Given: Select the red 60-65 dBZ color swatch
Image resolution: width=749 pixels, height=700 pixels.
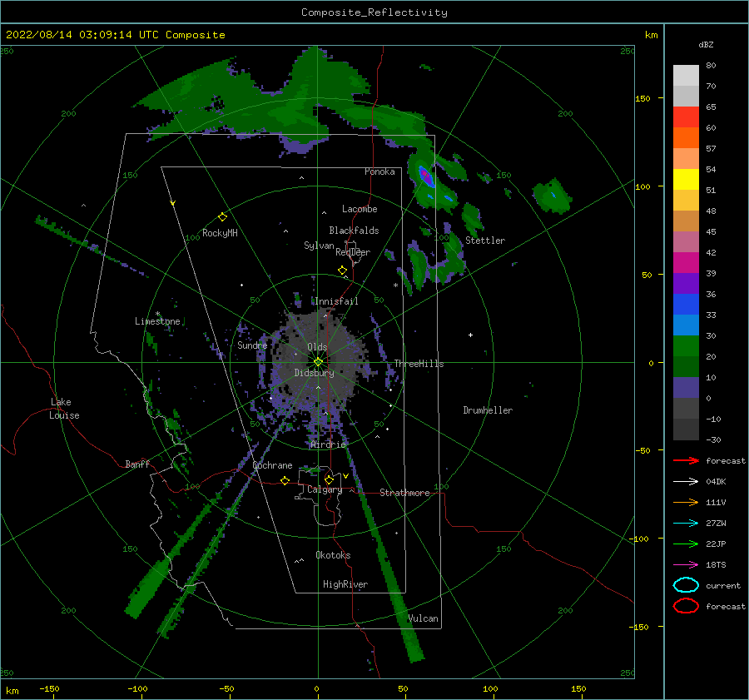Looking at the screenshot, I should 686,117.
